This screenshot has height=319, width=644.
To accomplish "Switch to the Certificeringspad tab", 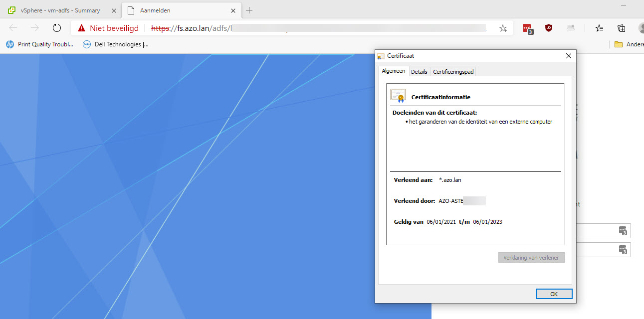I will coord(453,72).
